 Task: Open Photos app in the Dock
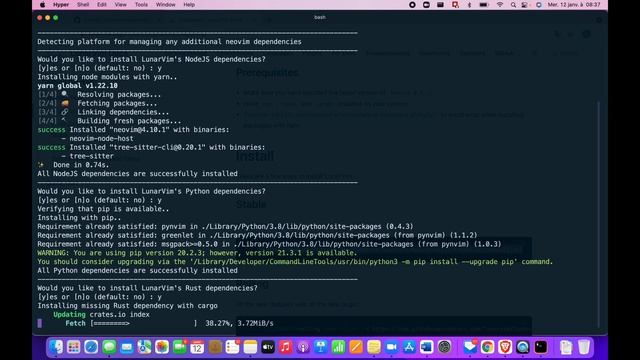(162, 347)
